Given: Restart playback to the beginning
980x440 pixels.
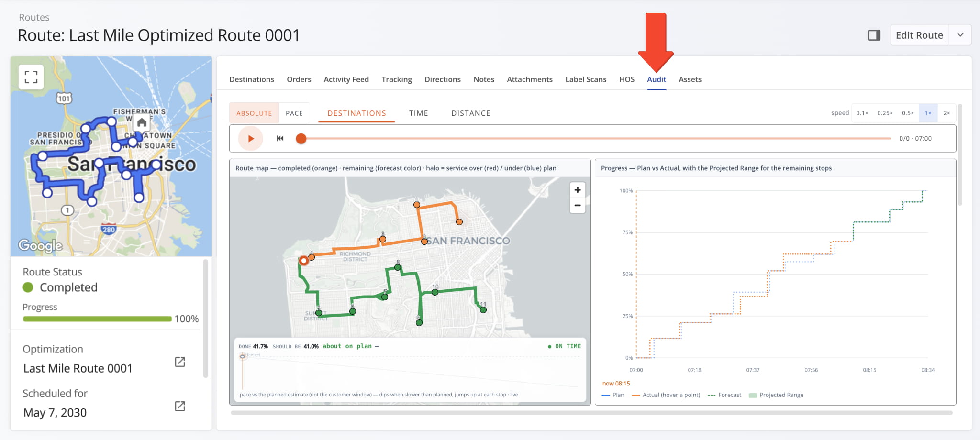Looking at the screenshot, I should pos(280,139).
